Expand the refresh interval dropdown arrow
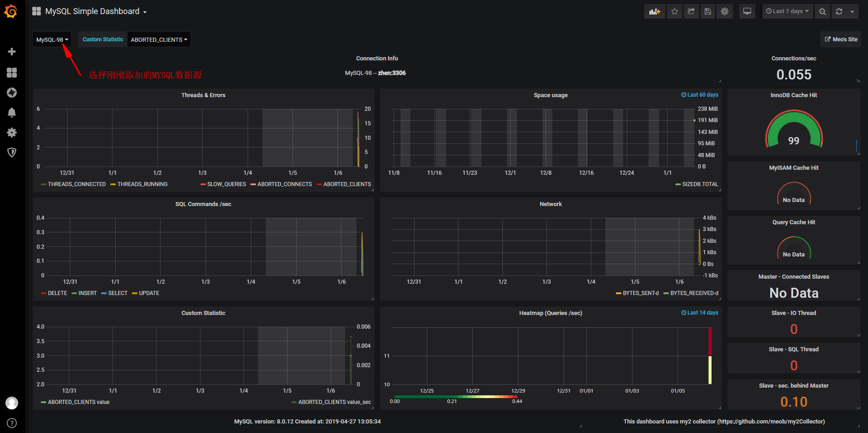This screenshot has width=868, height=433. (852, 11)
